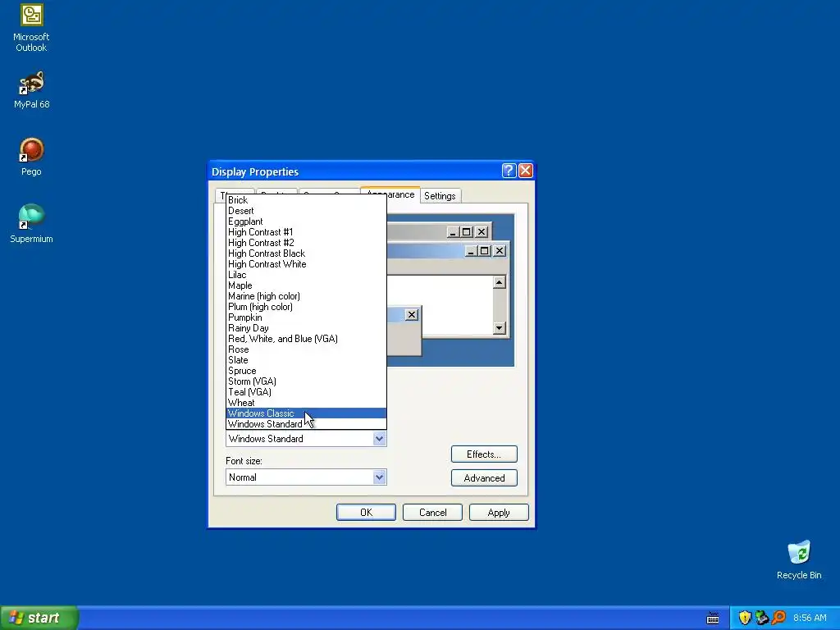Click the orange magnifier tray icon
This screenshot has height=630, width=840.
click(778, 618)
